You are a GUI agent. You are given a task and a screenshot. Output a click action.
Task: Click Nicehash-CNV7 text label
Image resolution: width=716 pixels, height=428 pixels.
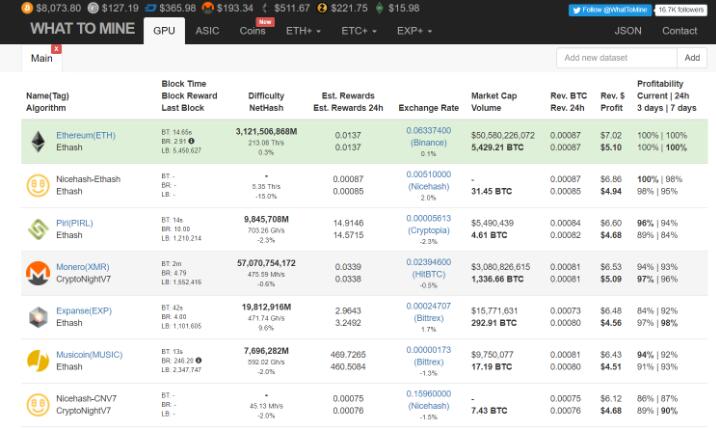[86, 398]
